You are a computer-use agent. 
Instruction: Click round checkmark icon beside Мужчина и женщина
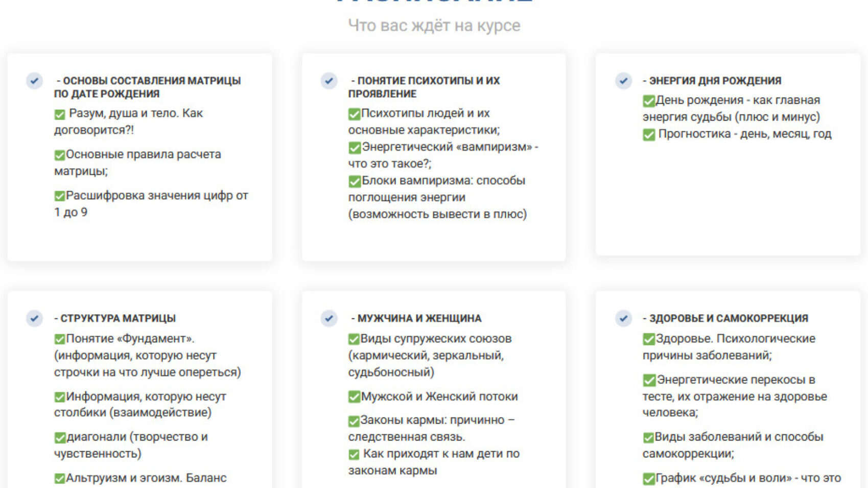pyautogui.click(x=329, y=318)
